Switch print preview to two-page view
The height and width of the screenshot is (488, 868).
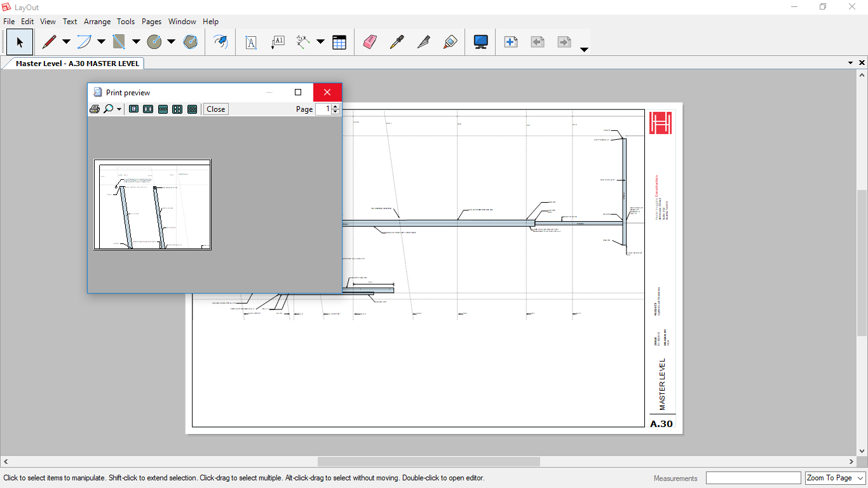(x=148, y=109)
